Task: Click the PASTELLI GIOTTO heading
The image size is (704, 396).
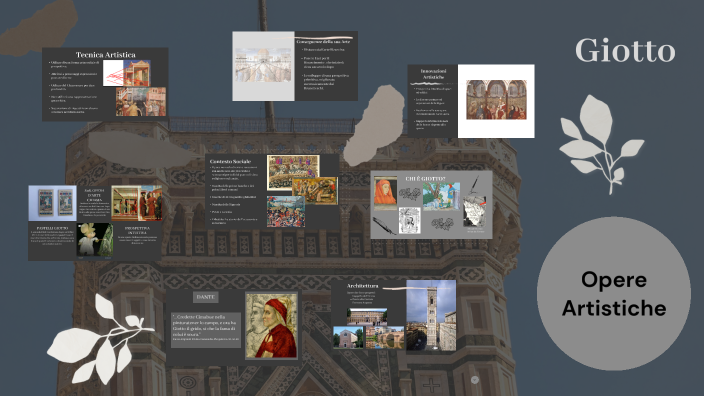Action: point(53,228)
